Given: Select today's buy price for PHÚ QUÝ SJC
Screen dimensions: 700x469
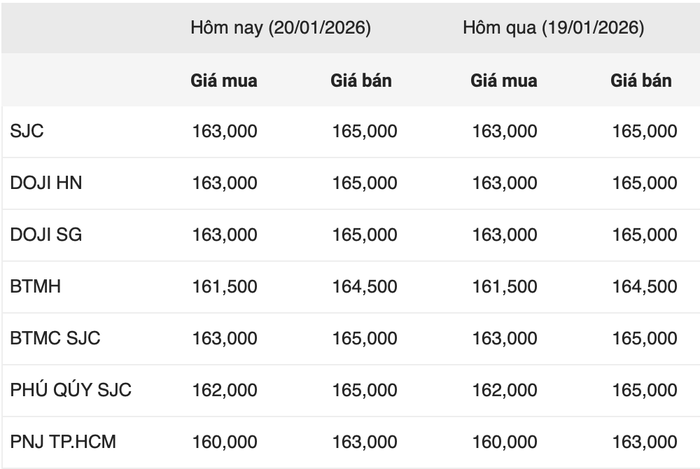Looking at the screenshot, I should tap(224, 390).
